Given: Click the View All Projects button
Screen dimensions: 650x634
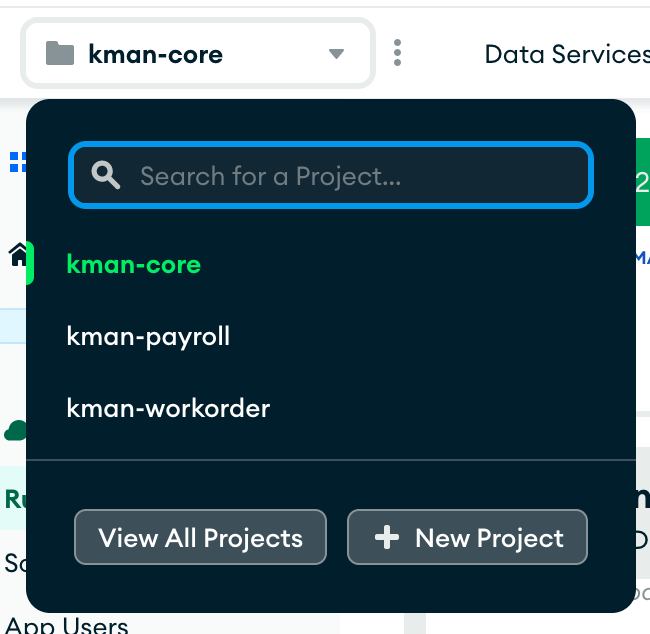Looking at the screenshot, I should (200, 538).
